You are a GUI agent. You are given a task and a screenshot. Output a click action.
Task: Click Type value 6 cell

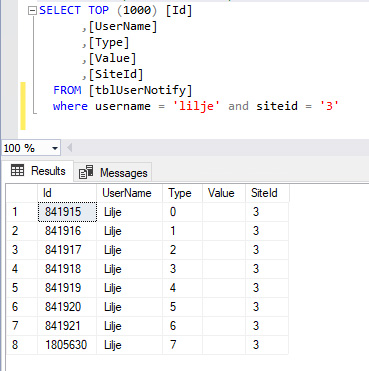click(182, 326)
